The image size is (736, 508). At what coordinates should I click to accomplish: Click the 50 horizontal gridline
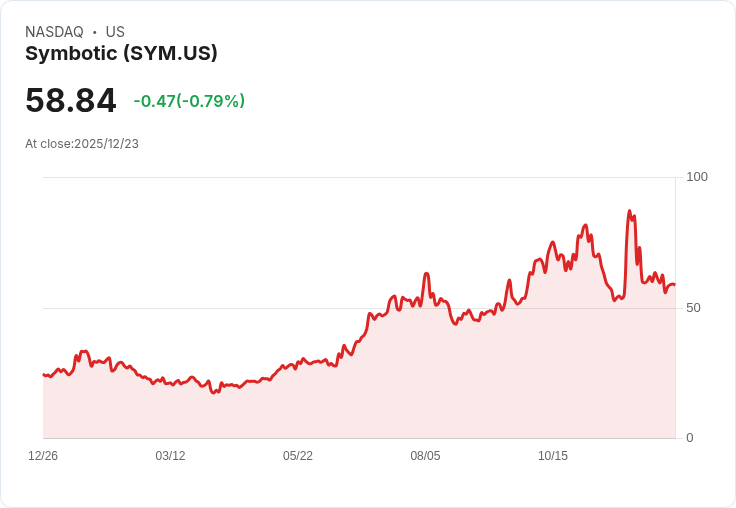(x=360, y=308)
